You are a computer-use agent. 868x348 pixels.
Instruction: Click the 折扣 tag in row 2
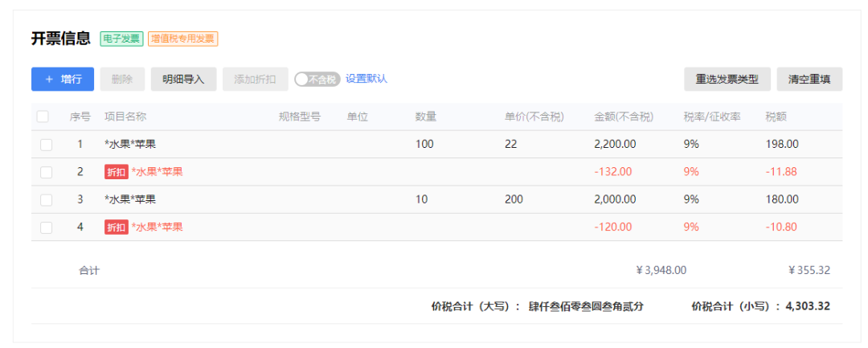click(116, 172)
